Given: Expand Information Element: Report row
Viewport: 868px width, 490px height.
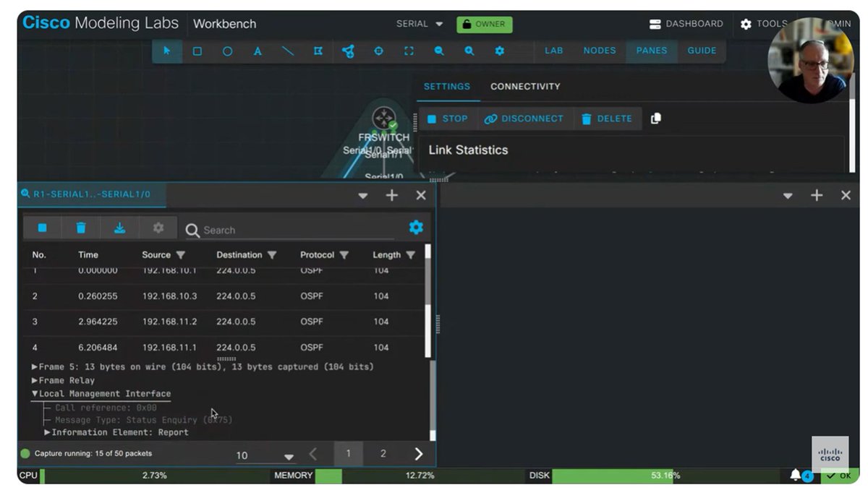Looking at the screenshot, I should point(47,432).
